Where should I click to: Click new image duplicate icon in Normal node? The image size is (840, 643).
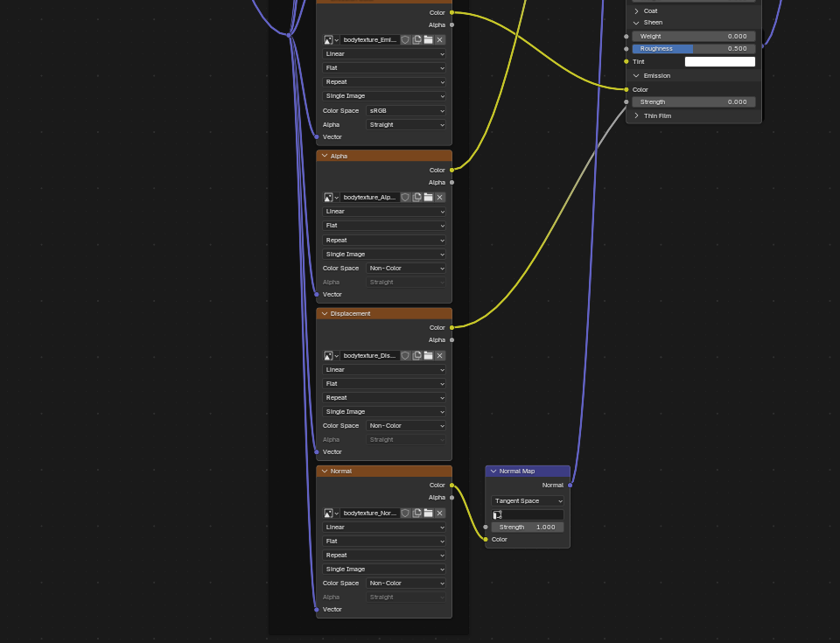[416, 513]
